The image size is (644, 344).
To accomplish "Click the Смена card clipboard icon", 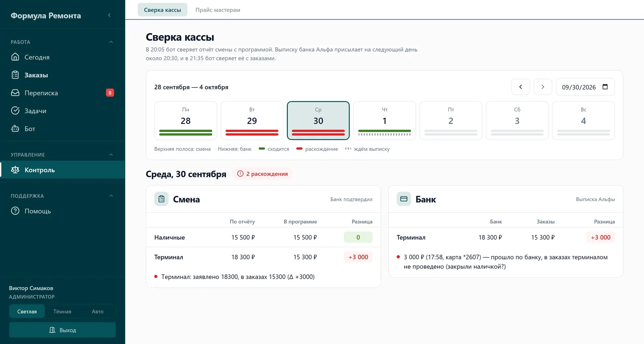I will point(161,199).
